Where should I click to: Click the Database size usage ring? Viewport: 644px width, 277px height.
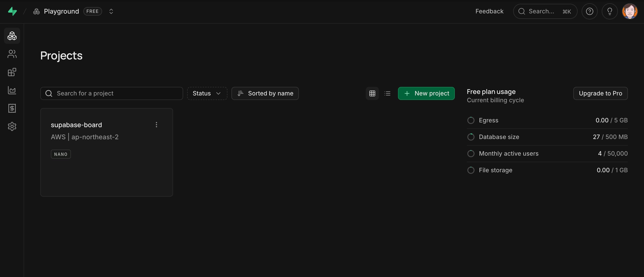coord(471,137)
